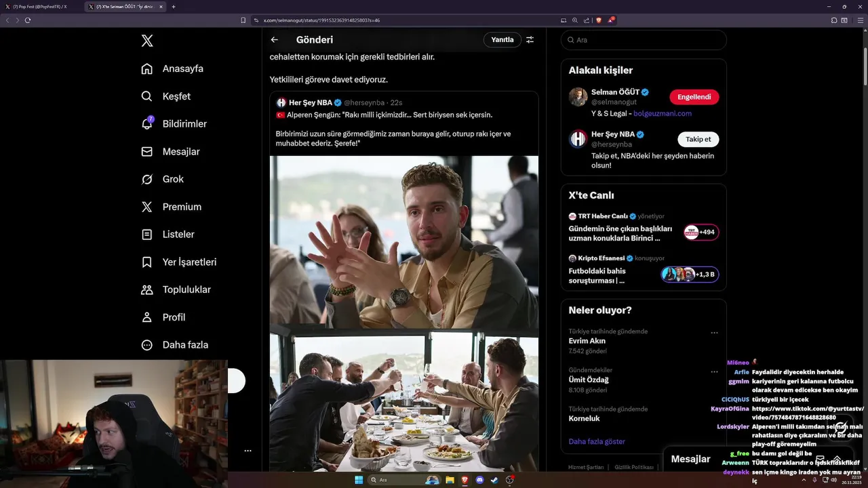Open Steam from taskbar

[x=494, y=480]
